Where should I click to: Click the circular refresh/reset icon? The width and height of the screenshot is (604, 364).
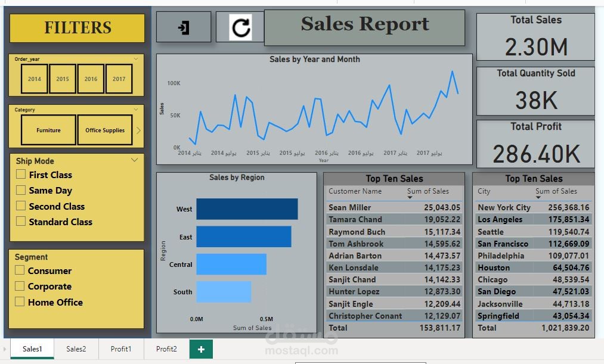pos(241,27)
